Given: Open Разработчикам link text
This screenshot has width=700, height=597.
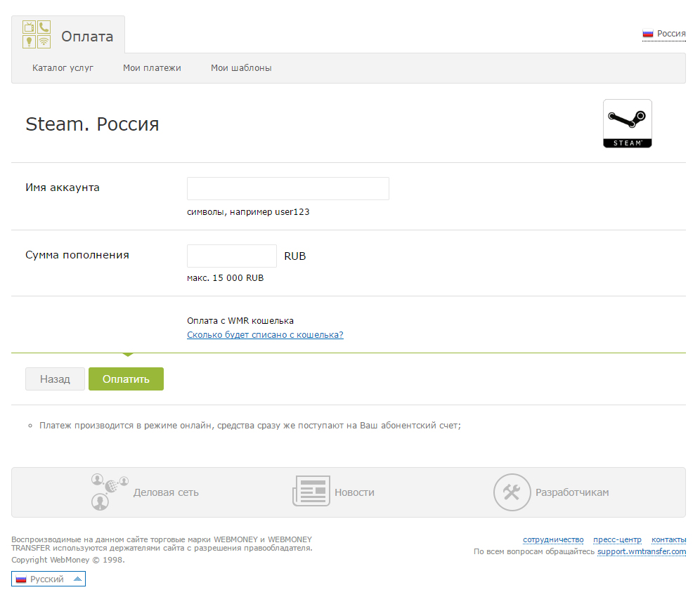Looking at the screenshot, I should coord(572,492).
